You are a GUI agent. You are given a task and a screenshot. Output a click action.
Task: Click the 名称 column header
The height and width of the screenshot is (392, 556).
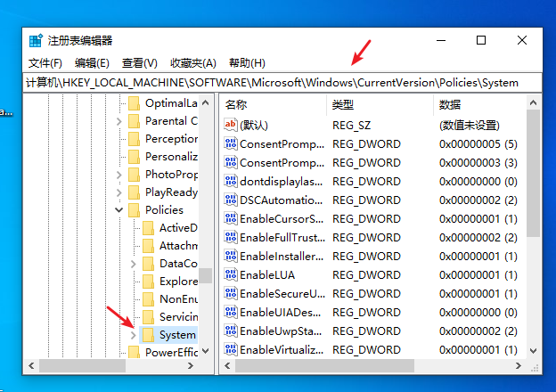click(267, 105)
